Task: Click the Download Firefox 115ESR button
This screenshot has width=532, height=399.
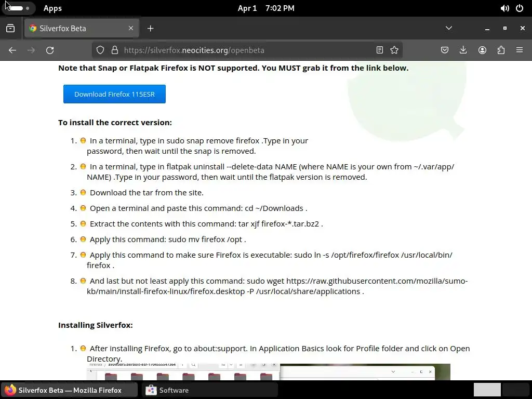Action: 114,94
